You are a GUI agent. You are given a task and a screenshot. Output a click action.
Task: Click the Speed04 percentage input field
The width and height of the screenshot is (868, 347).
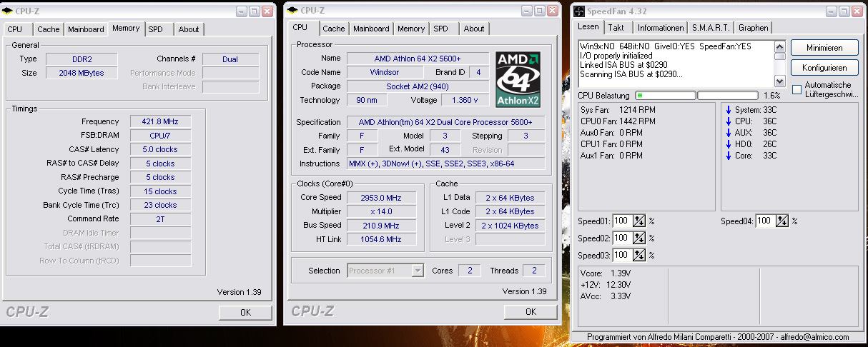coord(766,221)
